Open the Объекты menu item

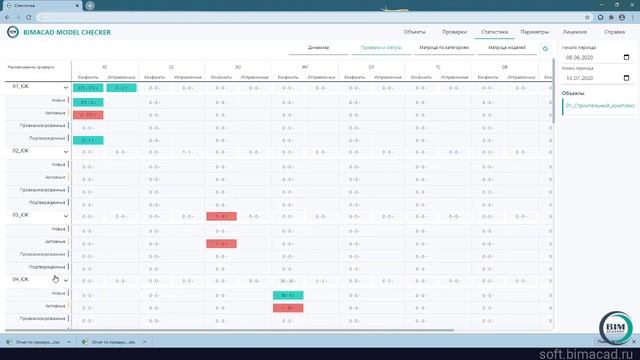coord(414,32)
